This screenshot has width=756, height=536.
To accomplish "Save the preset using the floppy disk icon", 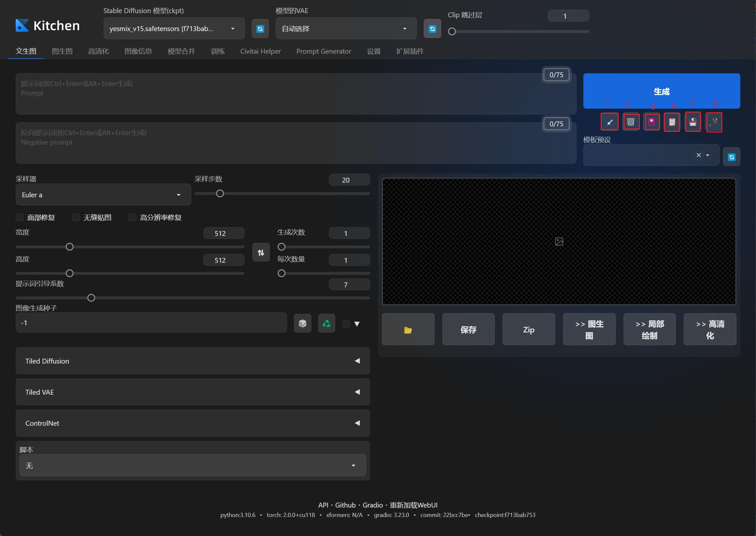I will click(693, 122).
